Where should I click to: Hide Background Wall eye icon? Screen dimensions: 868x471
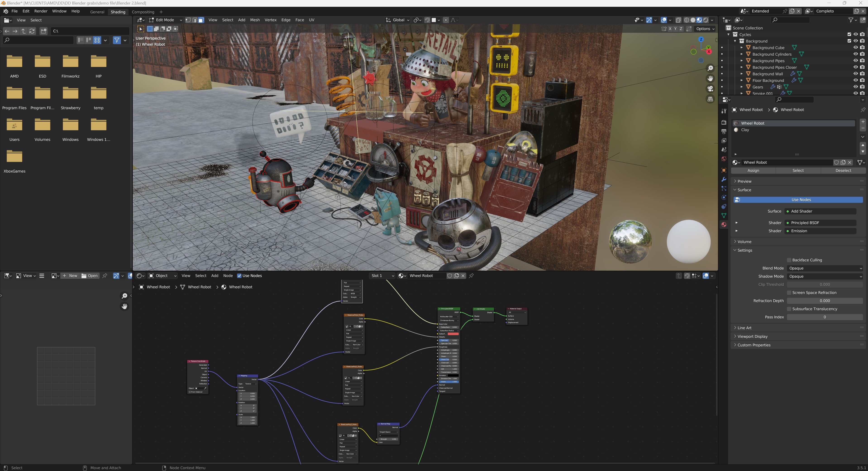(x=856, y=74)
